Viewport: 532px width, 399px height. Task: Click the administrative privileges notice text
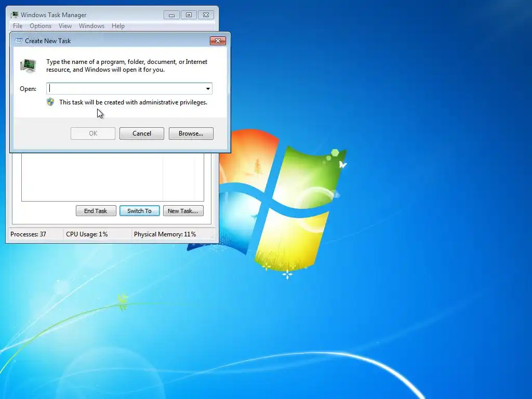[133, 102]
